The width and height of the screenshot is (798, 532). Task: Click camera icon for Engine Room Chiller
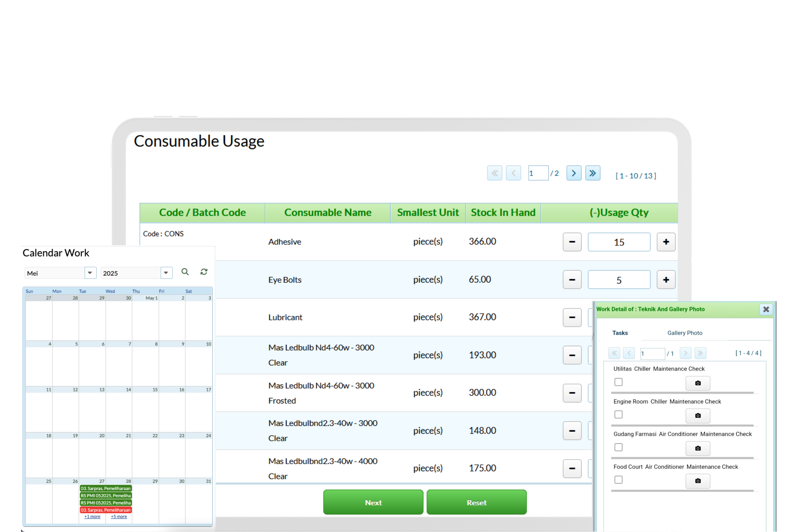point(698,416)
